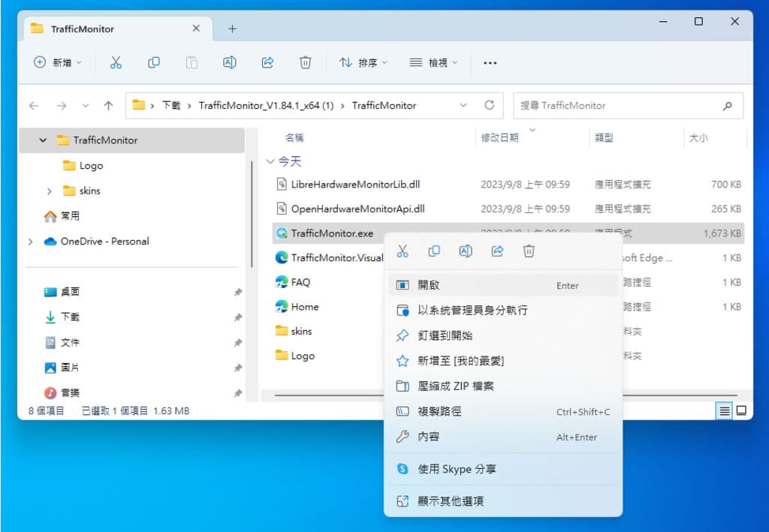Switch to large icons view in status bar

(x=741, y=410)
